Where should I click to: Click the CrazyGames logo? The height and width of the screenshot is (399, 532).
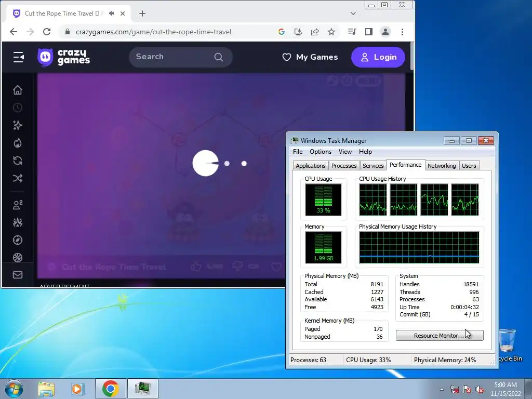pyautogui.click(x=64, y=57)
